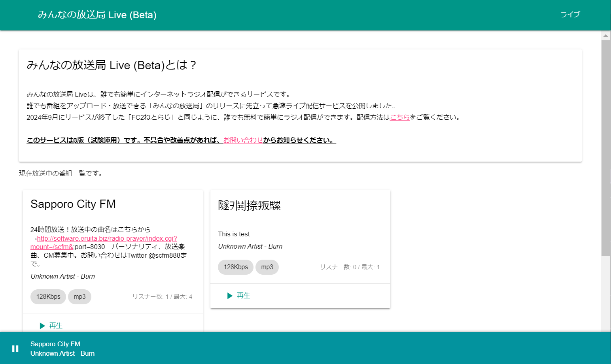This screenshot has width=611, height=364.
Task: Click 'Unknown Artist - Burn' in test card
Action: click(250, 247)
